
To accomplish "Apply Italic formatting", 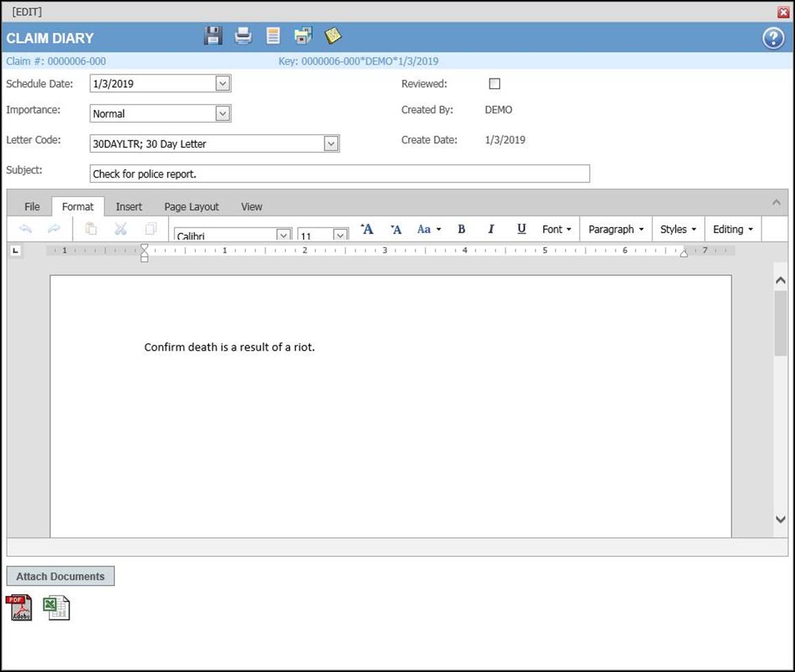I will coord(491,229).
